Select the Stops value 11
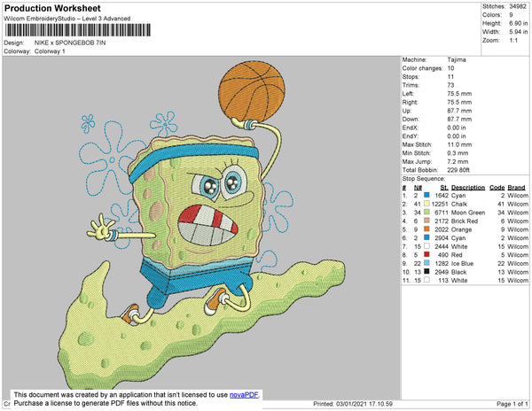Image resolution: width=532 pixels, height=411 pixels. (x=450, y=76)
